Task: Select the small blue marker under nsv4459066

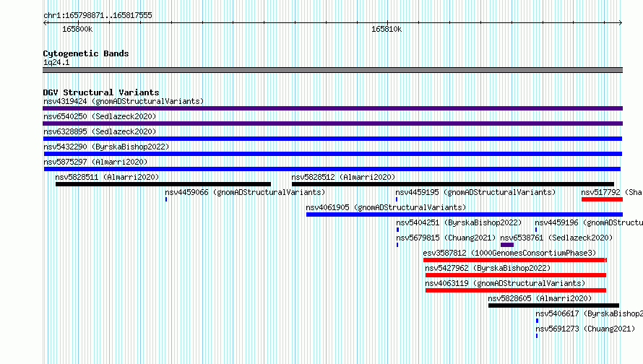Action: (x=166, y=199)
